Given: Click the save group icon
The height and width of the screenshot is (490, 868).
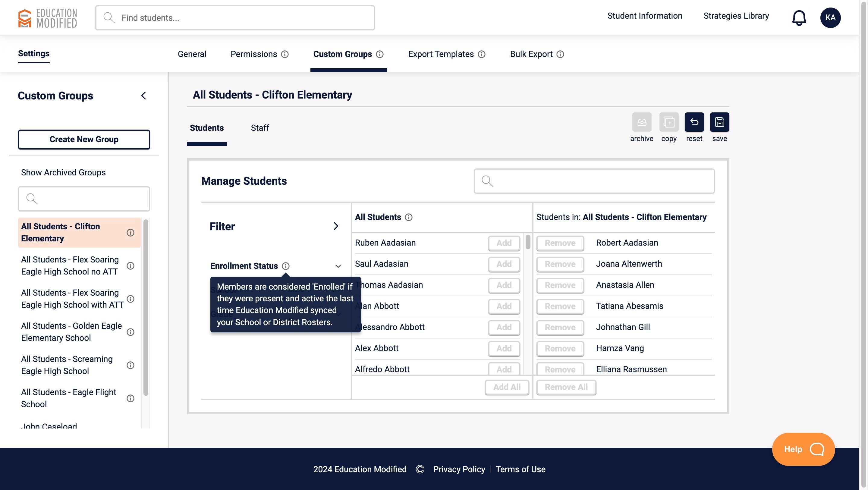Looking at the screenshot, I should (719, 122).
